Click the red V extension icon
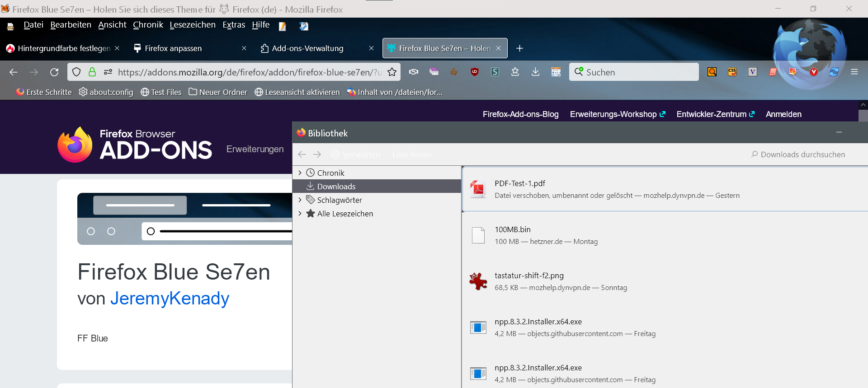Viewport: 868px width, 388px height. pos(813,72)
